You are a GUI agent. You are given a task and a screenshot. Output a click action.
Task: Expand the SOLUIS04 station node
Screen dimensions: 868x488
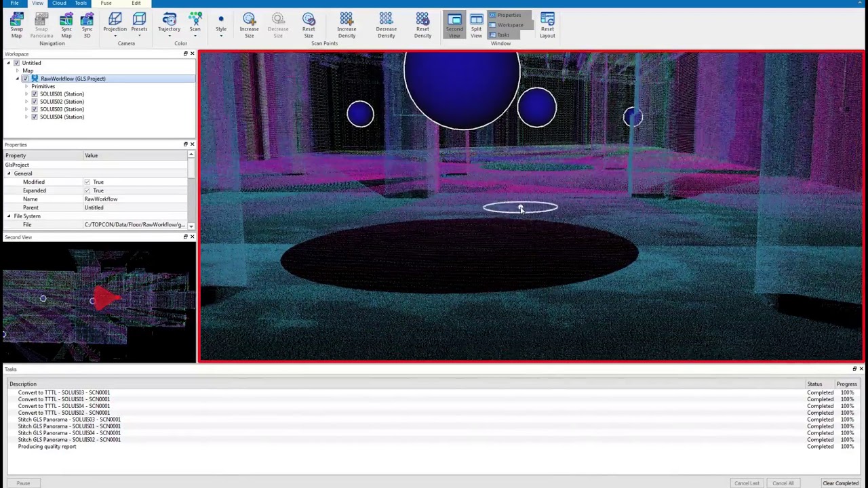coord(26,117)
